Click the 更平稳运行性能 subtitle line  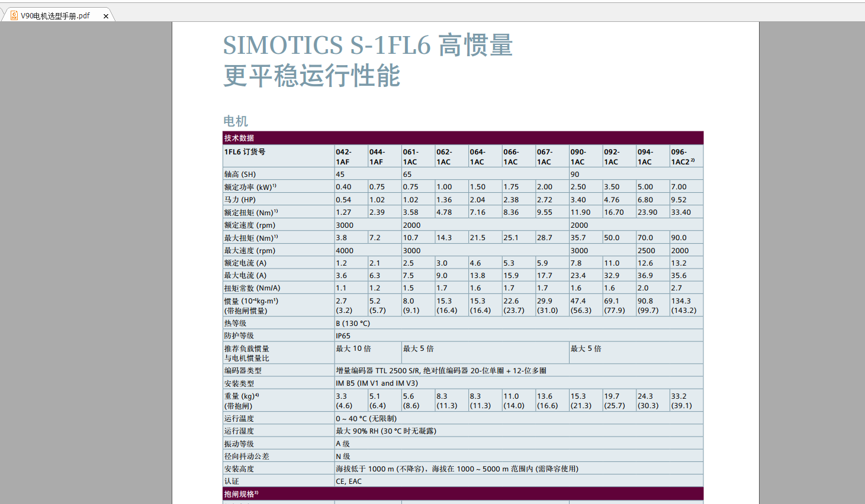(311, 76)
